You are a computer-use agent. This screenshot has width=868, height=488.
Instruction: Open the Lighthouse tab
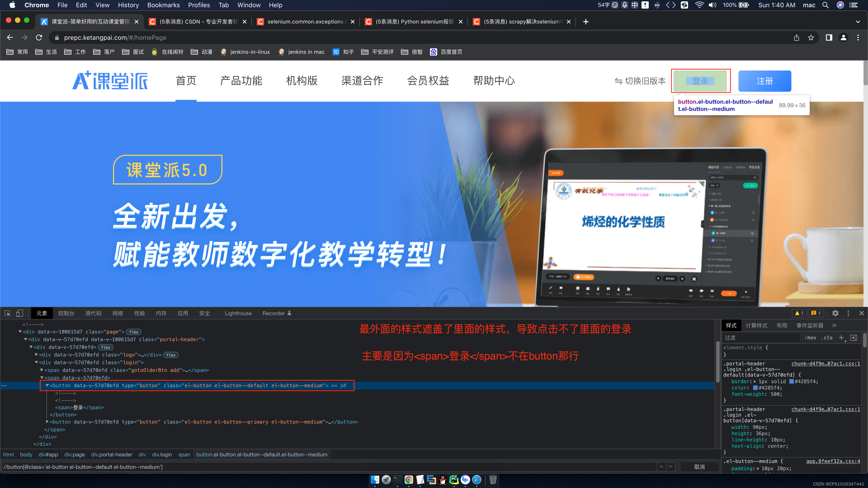tap(238, 313)
